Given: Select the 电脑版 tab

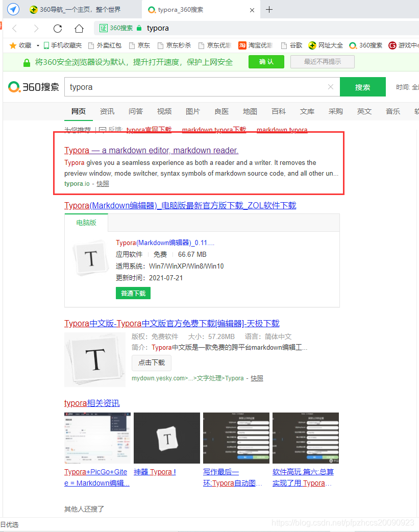Looking at the screenshot, I should click(86, 223).
